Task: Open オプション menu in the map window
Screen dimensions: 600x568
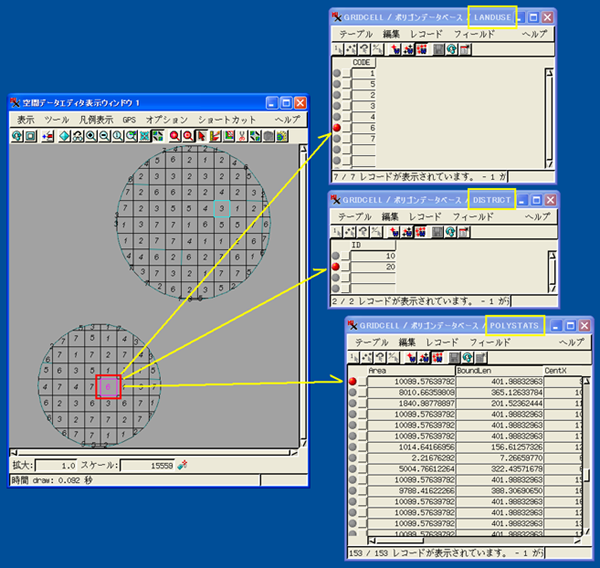Action: click(167, 119)
